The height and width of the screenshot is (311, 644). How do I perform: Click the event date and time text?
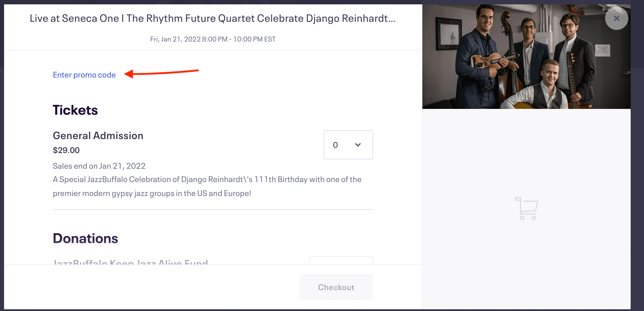[x=213, y=39]
